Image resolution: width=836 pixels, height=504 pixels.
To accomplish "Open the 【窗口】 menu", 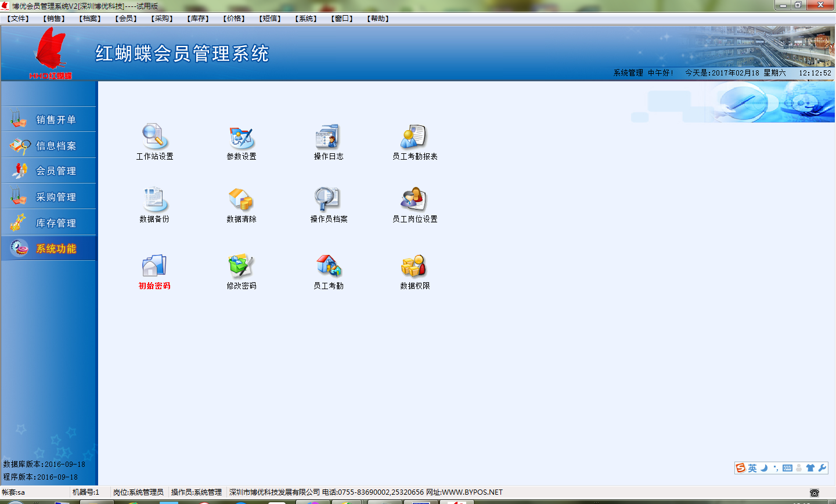I will (x=343, y=19).
